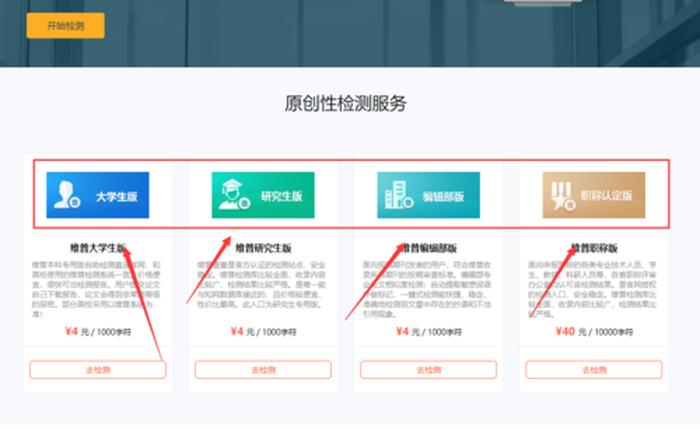The height and width of the screenshot is (428, 700).
Task: Click the 原创性检测服务 heading
Action: [346, 103]
